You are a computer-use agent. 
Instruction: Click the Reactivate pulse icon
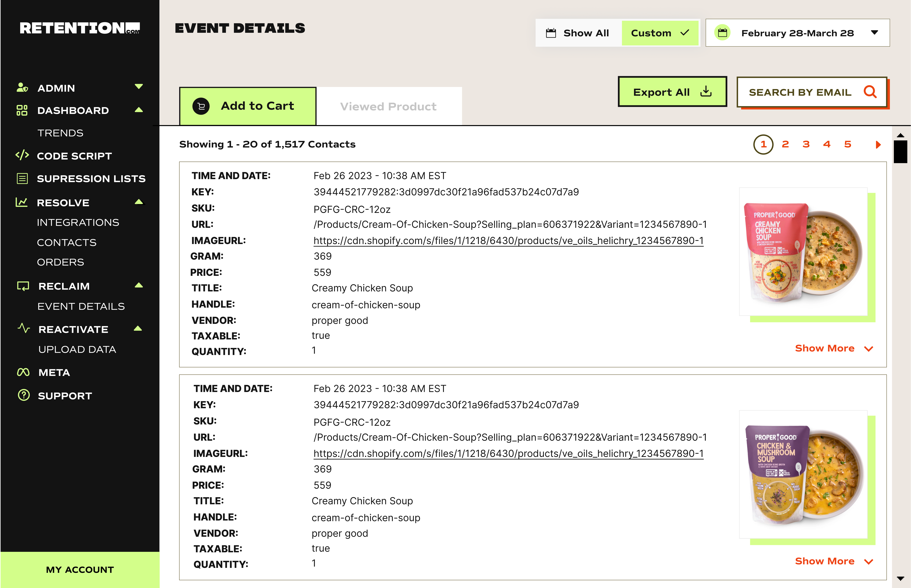point(24,328)
